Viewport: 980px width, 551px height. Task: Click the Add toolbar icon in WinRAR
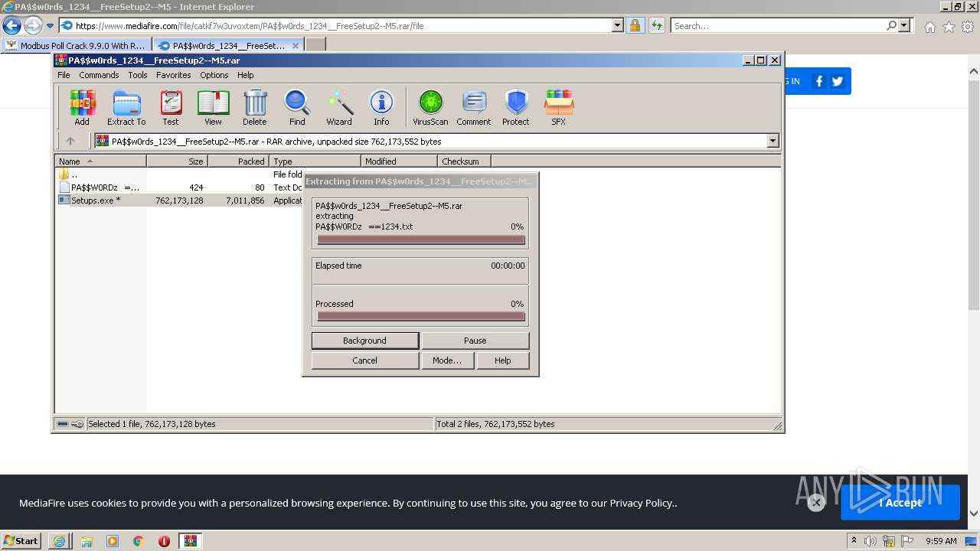coord(82,107)
